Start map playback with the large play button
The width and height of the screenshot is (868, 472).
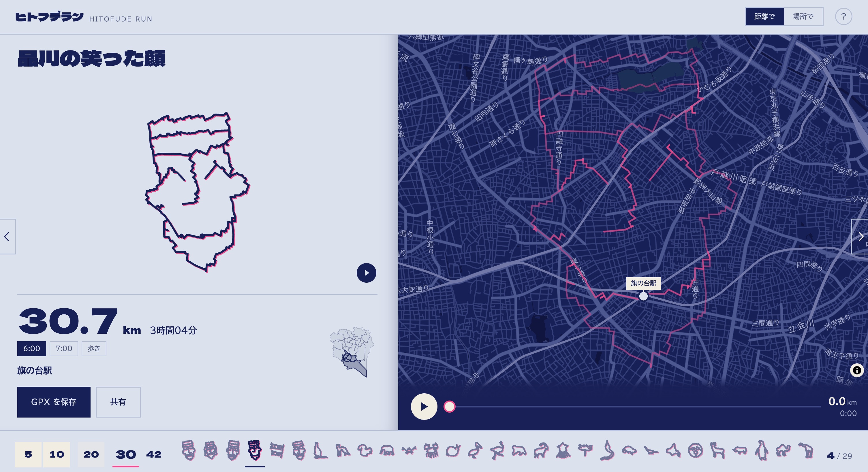(x=424, y=406)
